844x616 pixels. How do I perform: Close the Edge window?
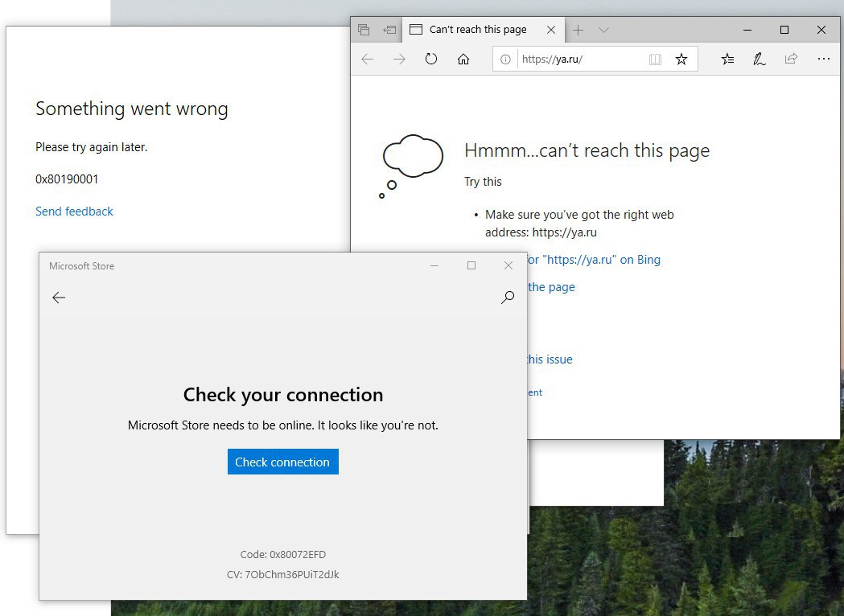pos(821,30)
